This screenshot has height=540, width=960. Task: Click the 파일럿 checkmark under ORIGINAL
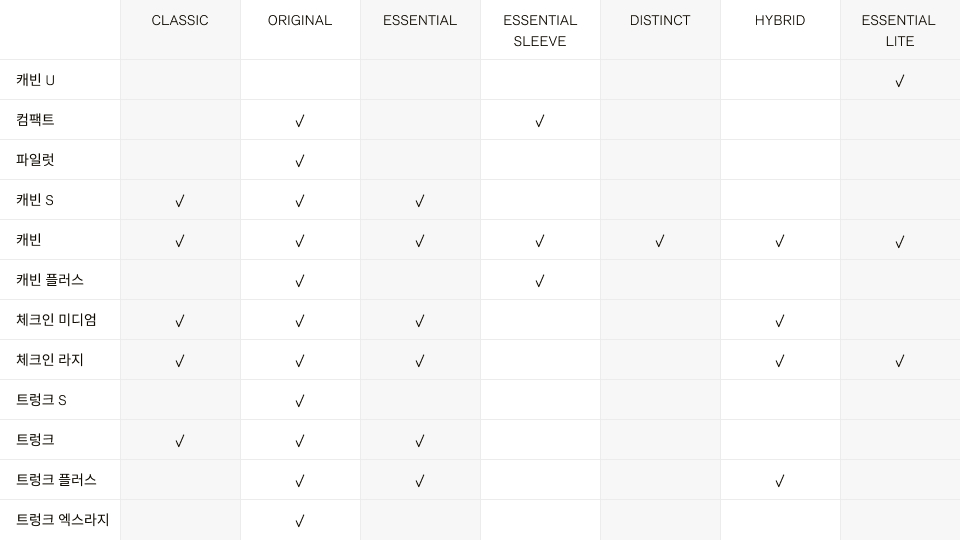(299, 161)
